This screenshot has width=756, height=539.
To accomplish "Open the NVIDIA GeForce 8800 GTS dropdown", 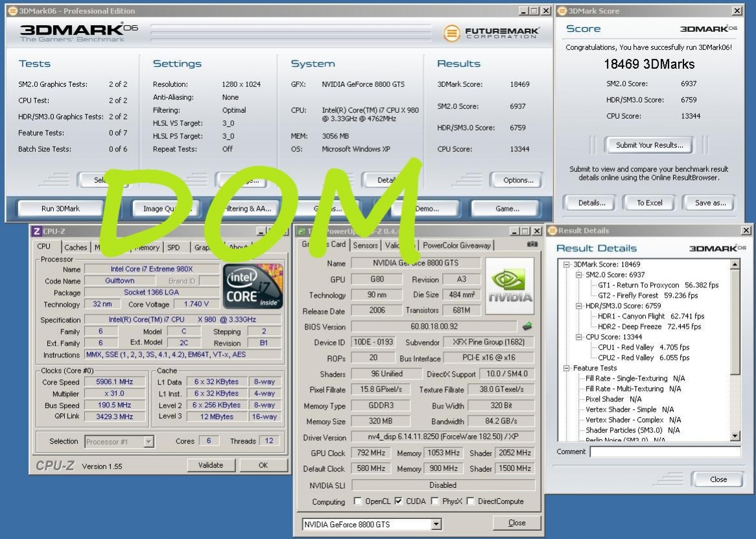I will pos(436,524).
